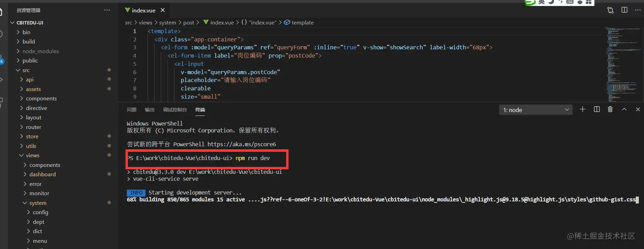
Task: Toggle visibility of the terminal panel X
Action: tap(638, 109)
